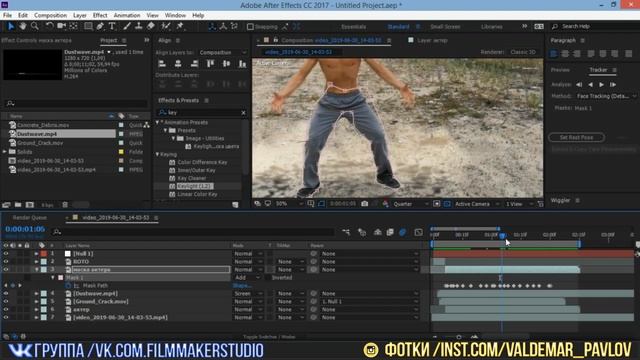Viewport: 640px width, 360px height.
Task: Expand the Solids folder in Project panel
Action: tap(5, 152)
